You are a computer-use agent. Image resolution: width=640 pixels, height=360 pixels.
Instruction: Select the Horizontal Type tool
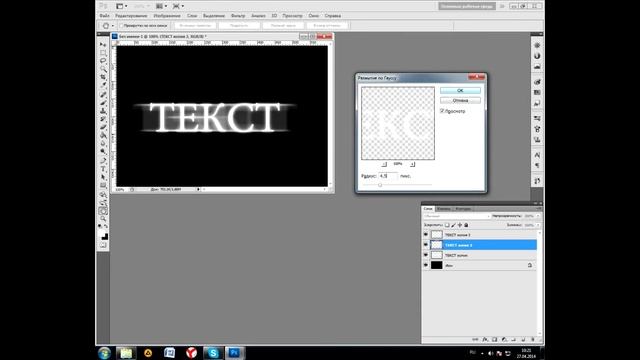click(103, 169)
